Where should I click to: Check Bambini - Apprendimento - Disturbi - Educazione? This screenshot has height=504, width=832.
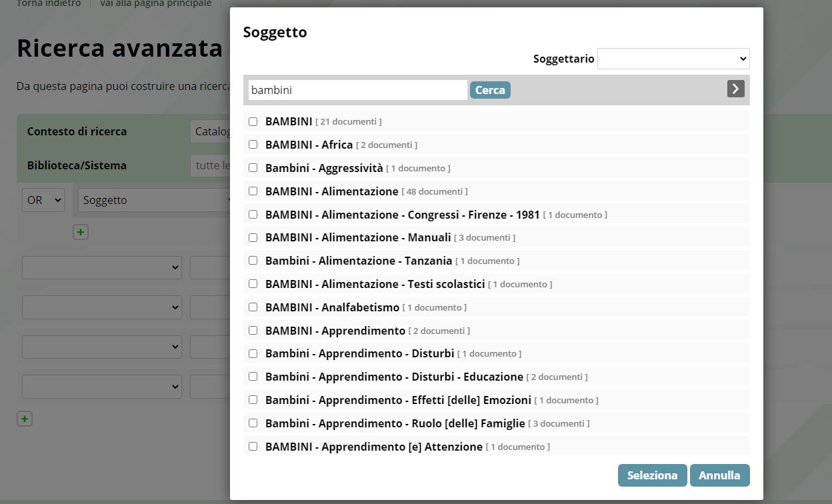pos(253,377)
